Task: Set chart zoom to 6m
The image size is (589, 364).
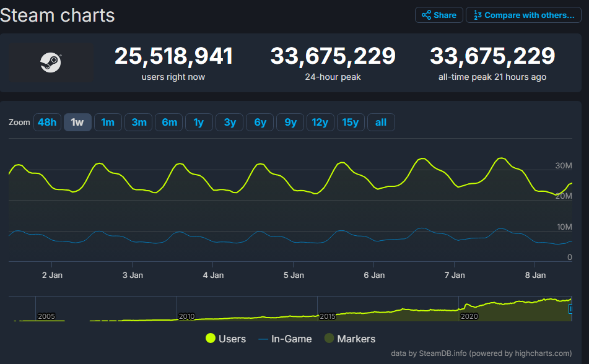Action: pos(169,122)
